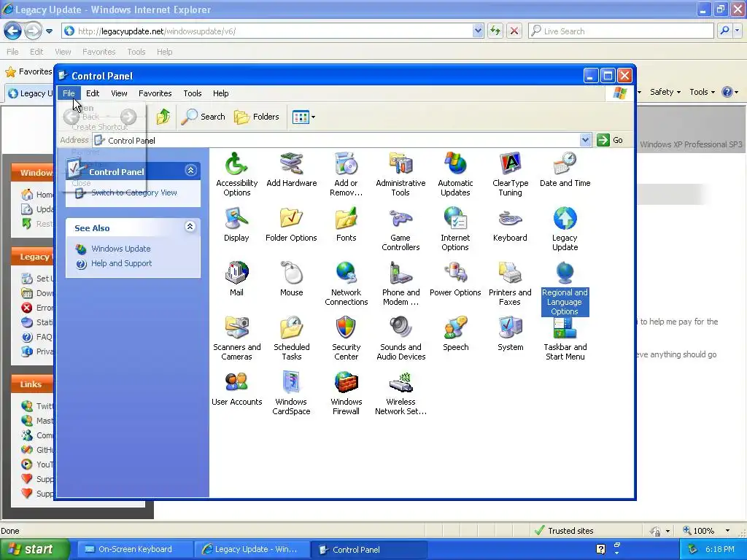The width and height of the screenshot is (747, 560).
Task: Collapse the See Also pane
Action: click(x=190, y=227)
